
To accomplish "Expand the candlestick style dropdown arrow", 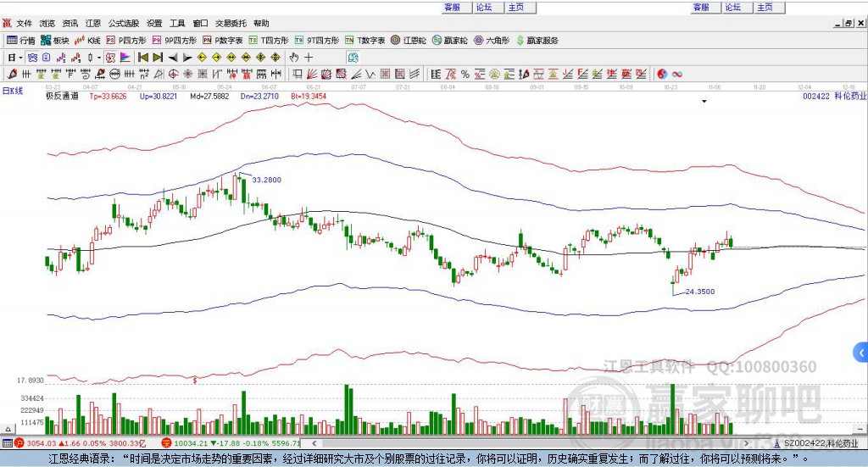I will [99, 58].
